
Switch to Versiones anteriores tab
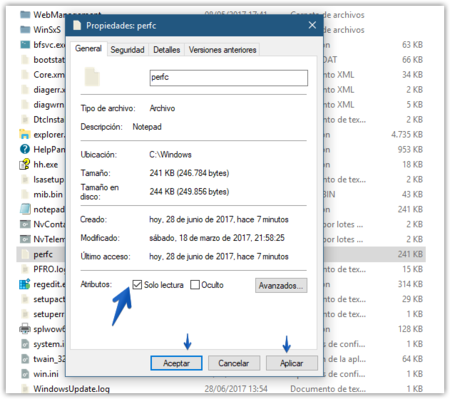point(222,50)
